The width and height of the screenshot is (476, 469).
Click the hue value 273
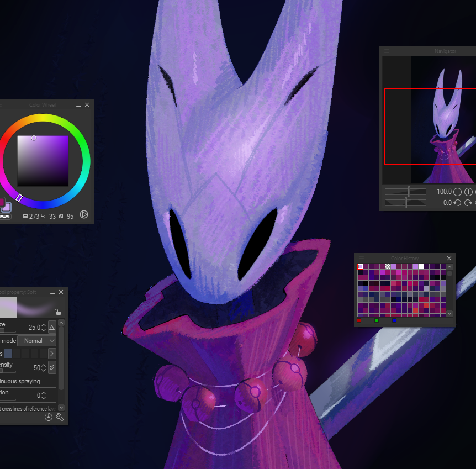click(x=34, y=217)
